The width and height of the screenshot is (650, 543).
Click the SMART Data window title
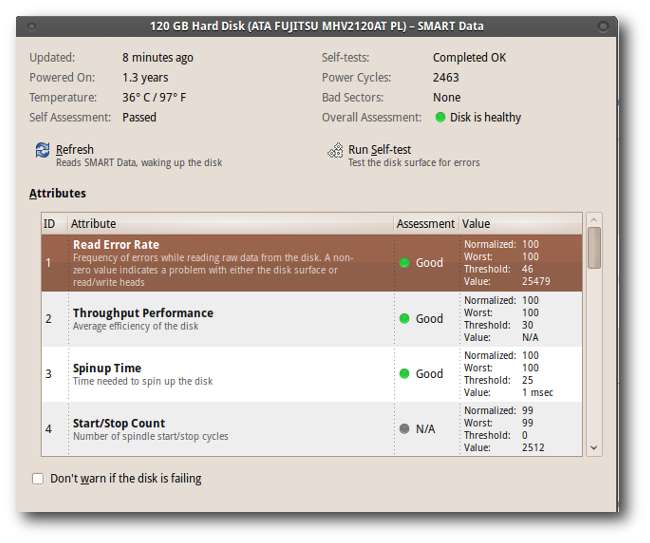point(317,26)
